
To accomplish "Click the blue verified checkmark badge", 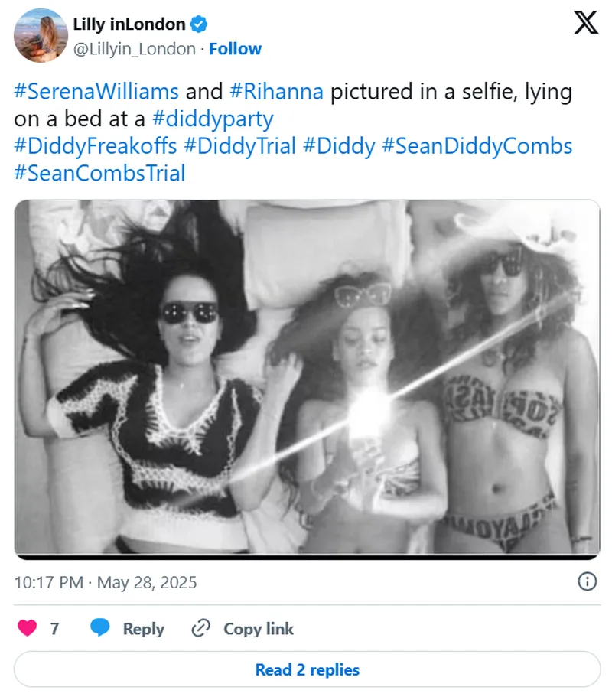I will pos(199,24).
